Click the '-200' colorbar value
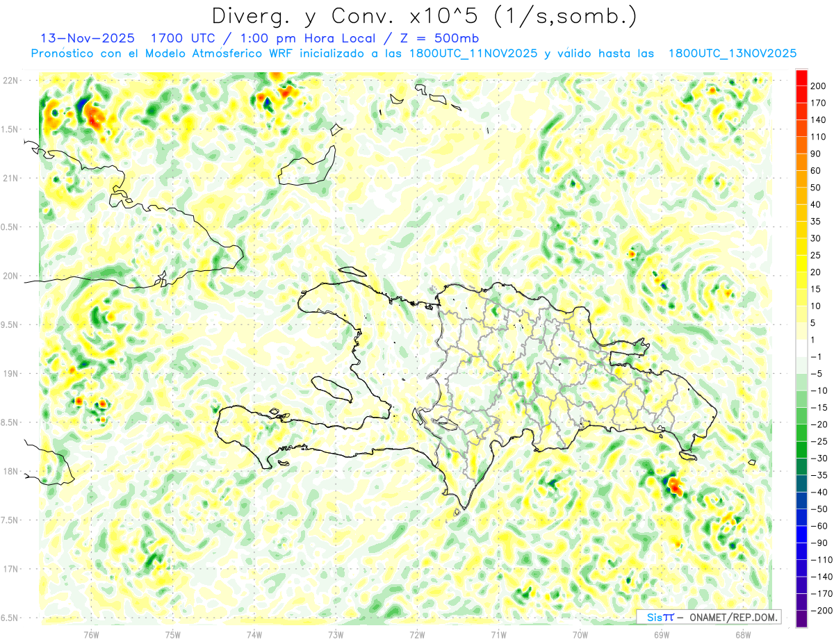834x644 pixels. pos(821,611)
